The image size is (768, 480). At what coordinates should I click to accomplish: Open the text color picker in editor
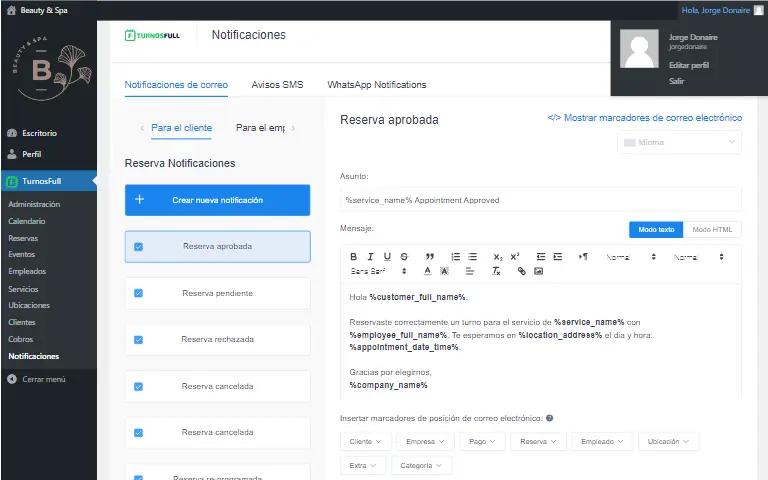click(427, 271)
